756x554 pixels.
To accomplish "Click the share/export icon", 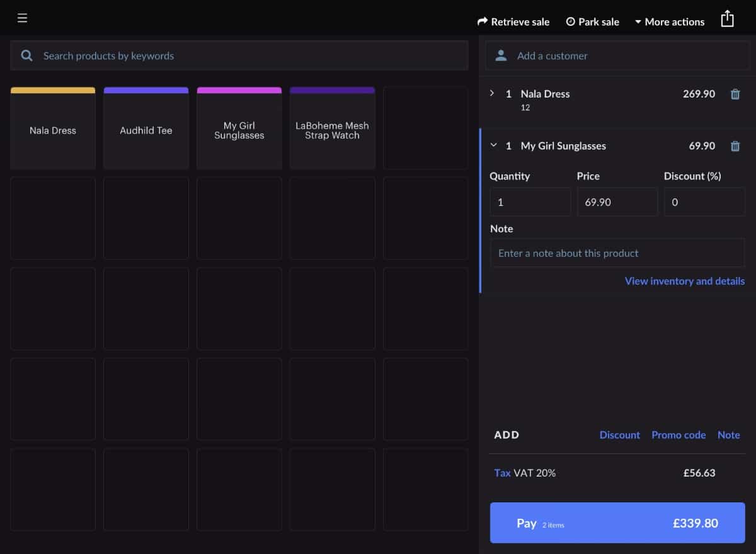I will [x=727, y=19].
